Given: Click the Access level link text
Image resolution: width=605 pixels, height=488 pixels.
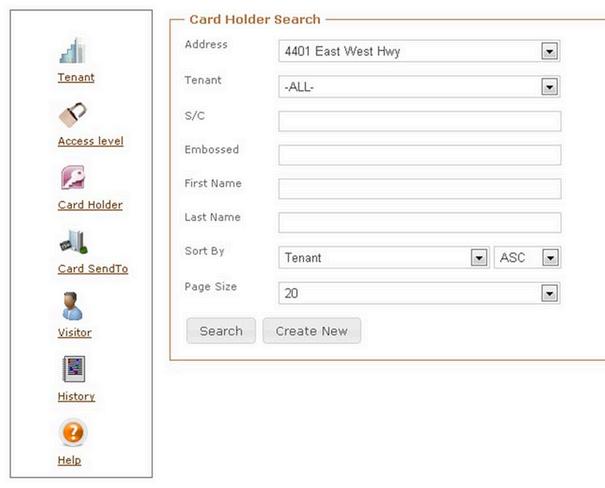Looking at the screenshot, I should click(91, 141).
